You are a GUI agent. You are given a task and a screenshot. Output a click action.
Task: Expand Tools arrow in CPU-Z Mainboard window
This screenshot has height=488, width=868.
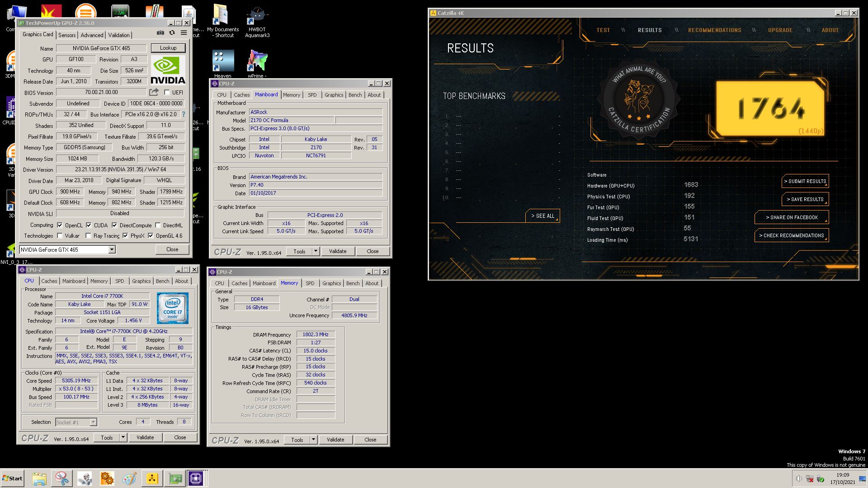pos(316,251)
